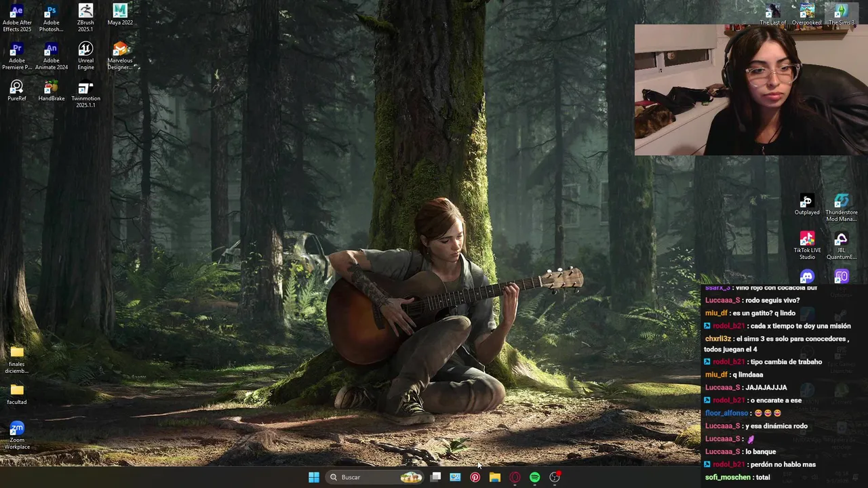The height and width of the screenshot is (488, 868).
Task: Select the Overcooked! game shortcut
Action: point(807,15)
